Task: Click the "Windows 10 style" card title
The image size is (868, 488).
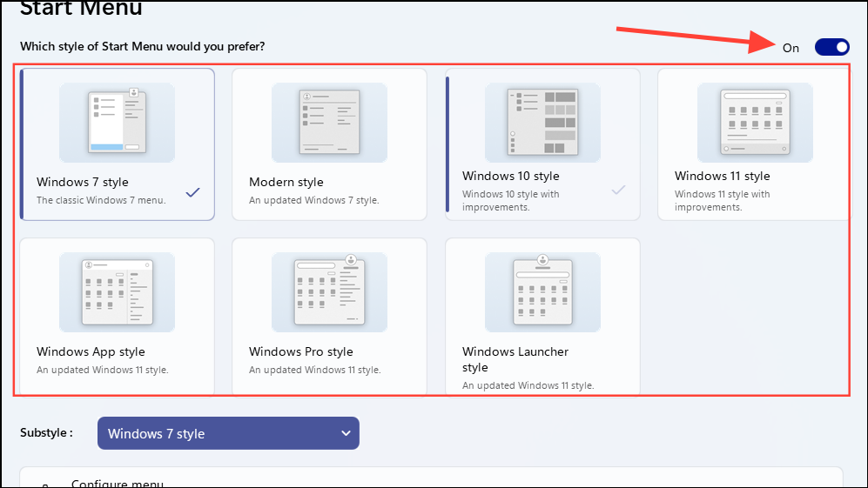Action: [x=511, y=176]
